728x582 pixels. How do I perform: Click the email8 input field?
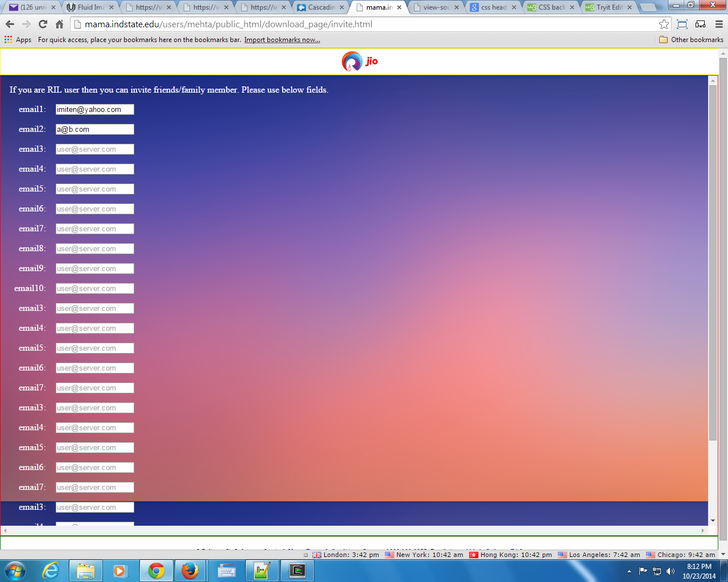click(x=95, y=249)
